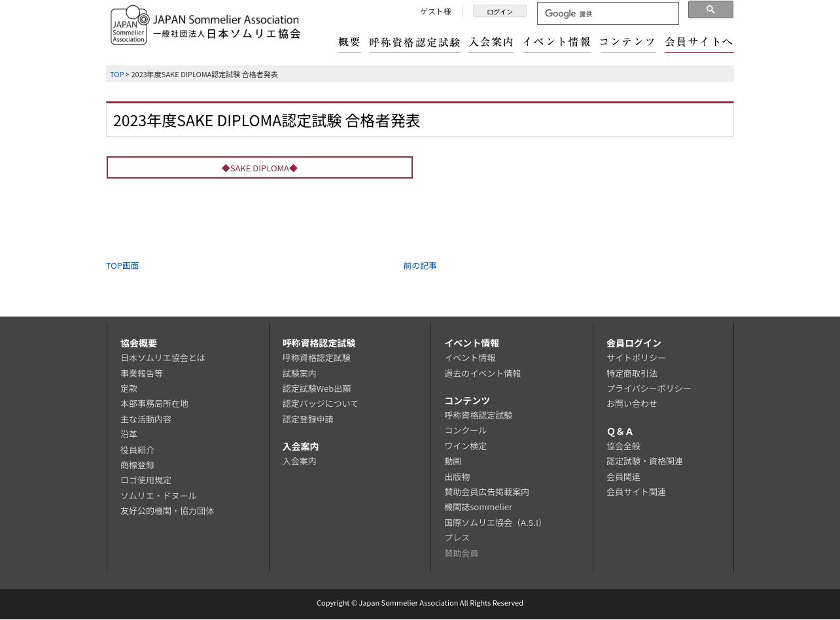This screenshot has width=840, height=620.
Task: Click the page title 2023年度SAKE DIPLOMA認定試験 合格者発表
Action: (x=266, y=120)
